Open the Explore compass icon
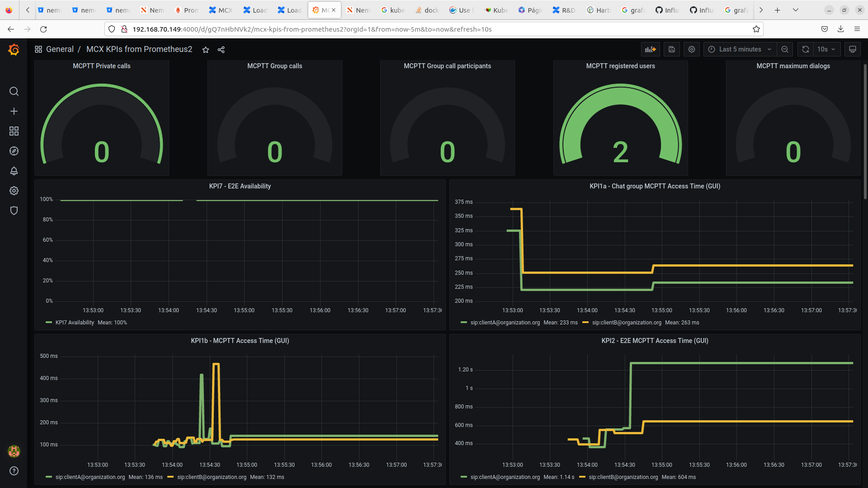 coord(14,151)
